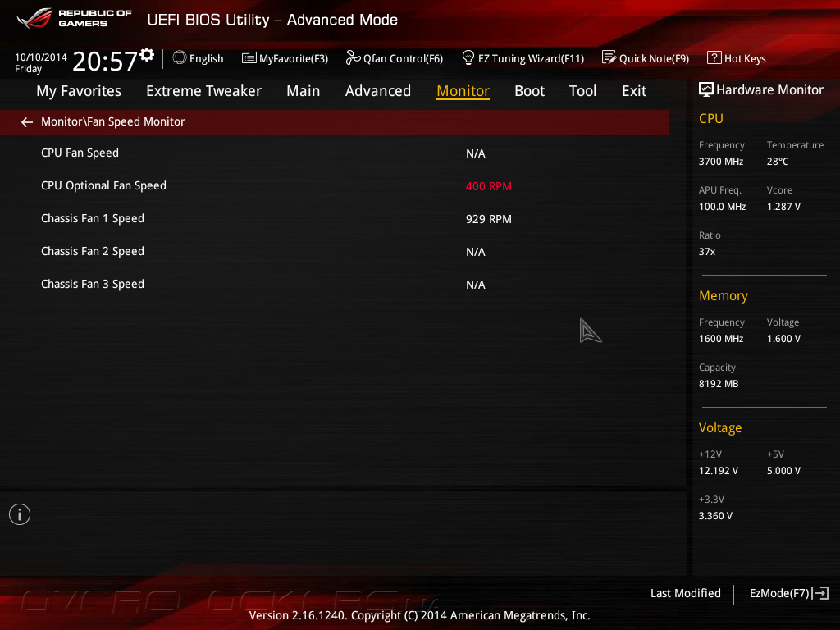Click the 1600 MHz memory frequency
The image size is (840, 630).
click(x=721, y=339)
